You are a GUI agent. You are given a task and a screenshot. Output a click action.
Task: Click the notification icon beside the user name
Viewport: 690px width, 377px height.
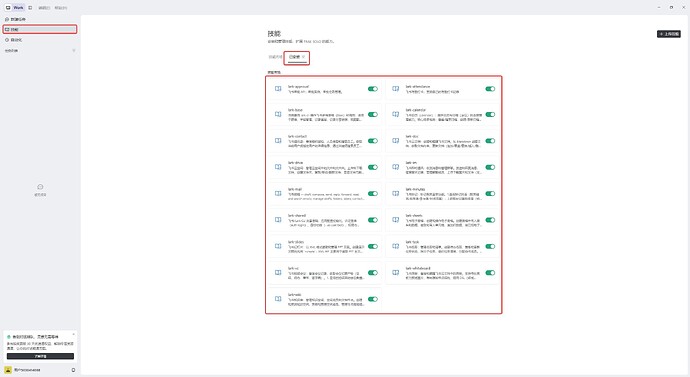tap(73, 370)
